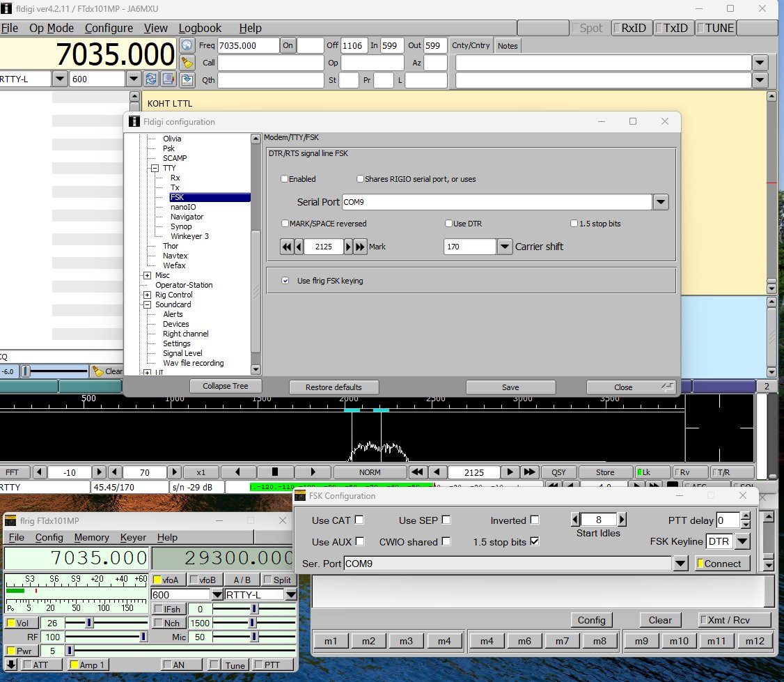Open fldigi Logbook menu
Image resolution: width=784 pixels, height=682 pixels.
[x=200, y=28]
